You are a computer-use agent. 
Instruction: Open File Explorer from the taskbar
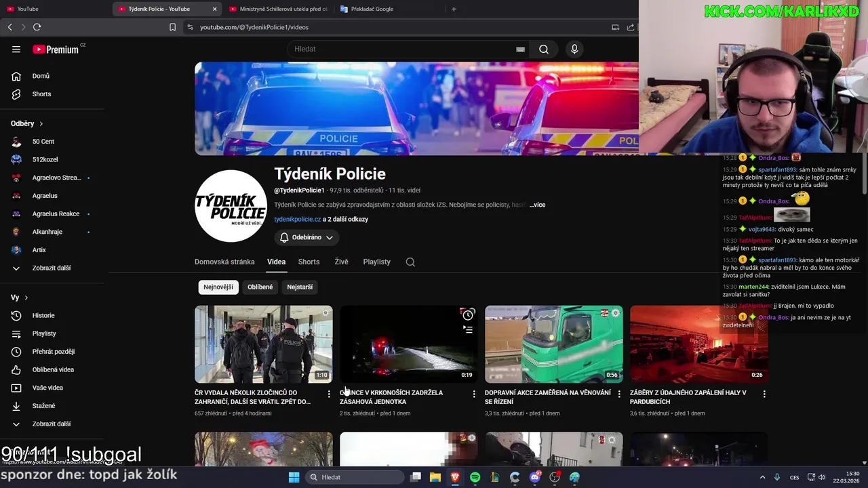(435, 477)
